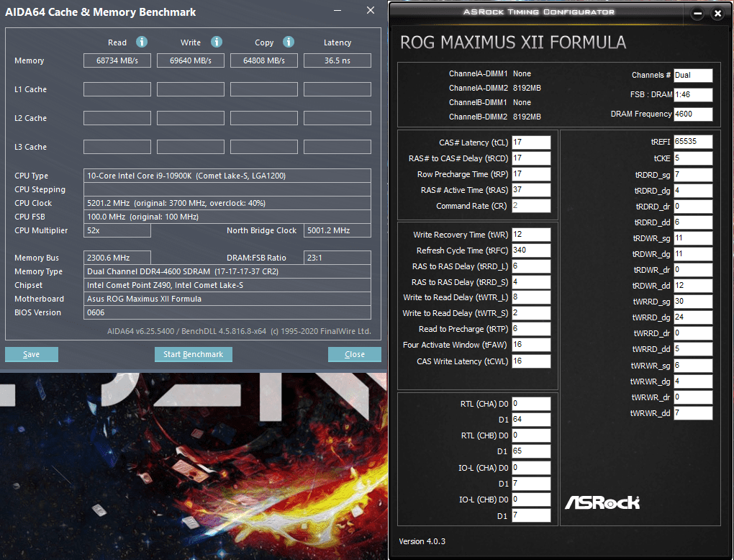Click the Channels # field showing Dual
This screenshot has height=560, width=734.
(693, 76)
